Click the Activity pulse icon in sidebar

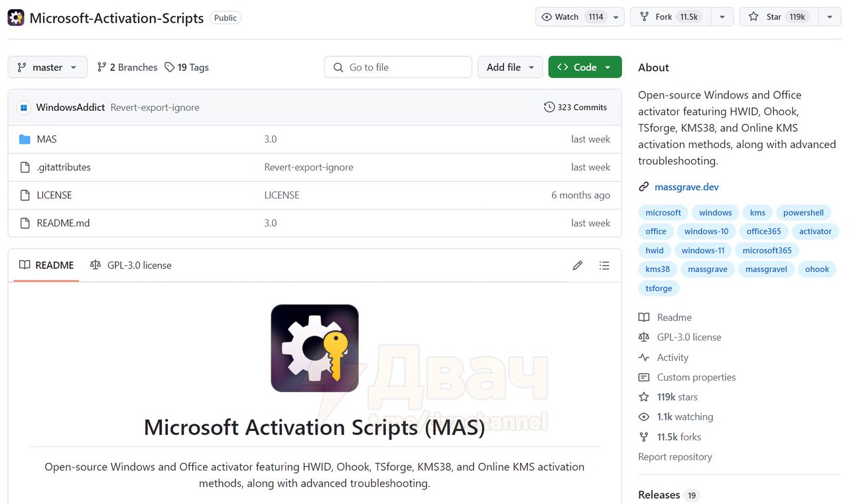[x=643, y=357]
